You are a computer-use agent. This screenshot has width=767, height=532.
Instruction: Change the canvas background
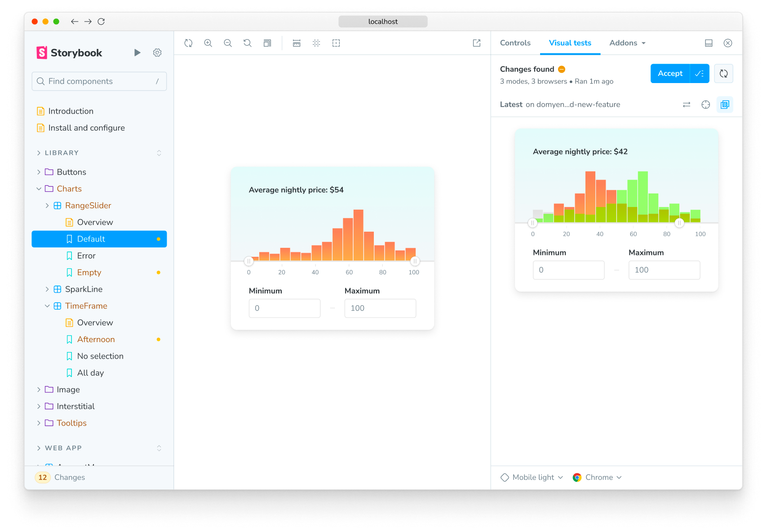coord(267,43)
